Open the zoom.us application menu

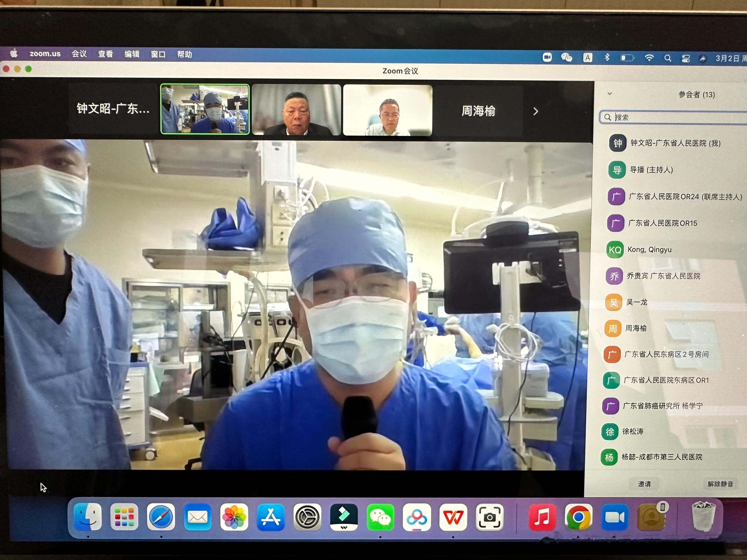(45, 54)
